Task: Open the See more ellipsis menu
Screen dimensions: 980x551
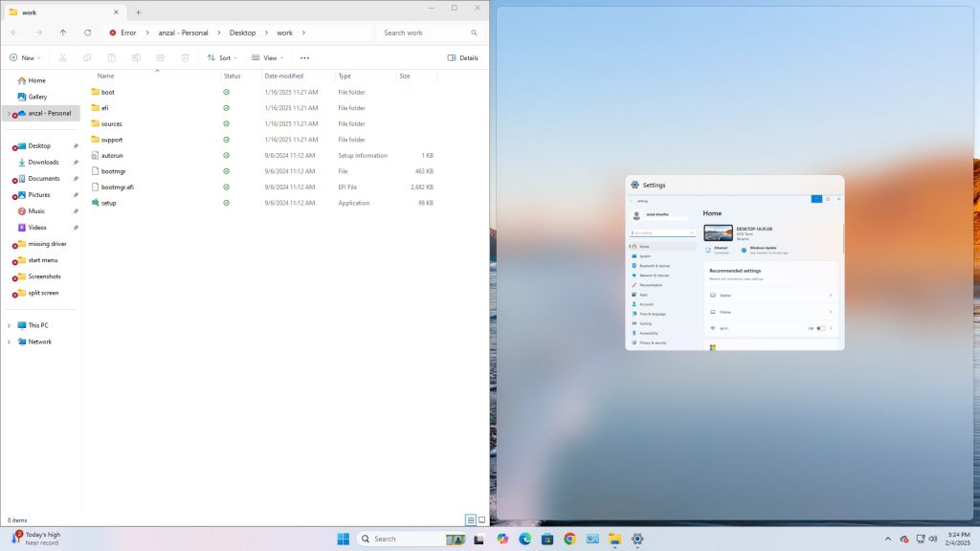Action: point(304,57)
